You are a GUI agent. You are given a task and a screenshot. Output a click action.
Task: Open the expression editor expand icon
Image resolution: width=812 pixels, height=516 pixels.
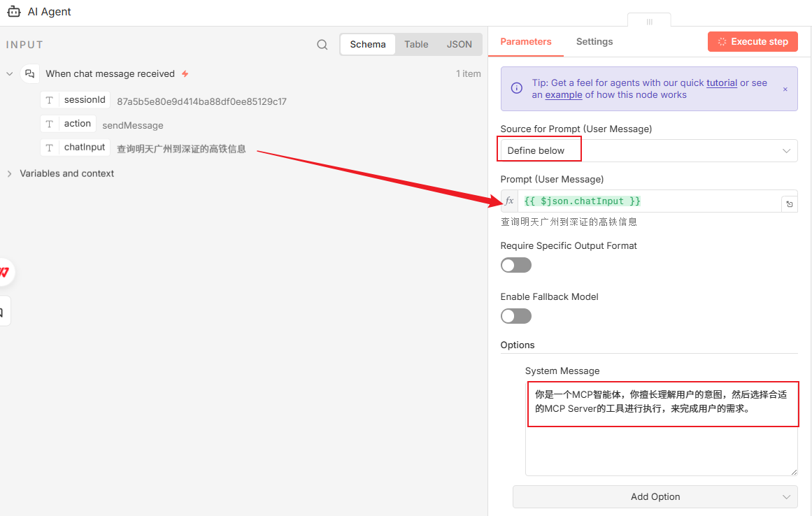click(x=789, y=204)
